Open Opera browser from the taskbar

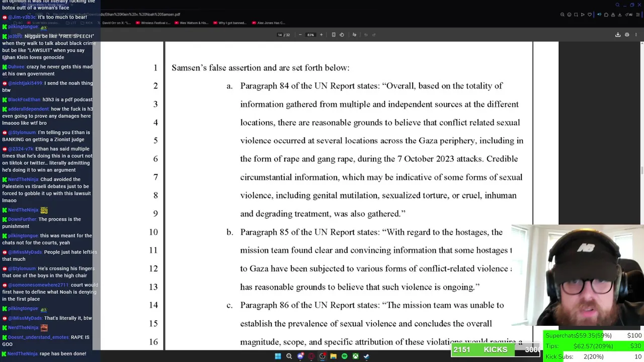coord(311,356)
